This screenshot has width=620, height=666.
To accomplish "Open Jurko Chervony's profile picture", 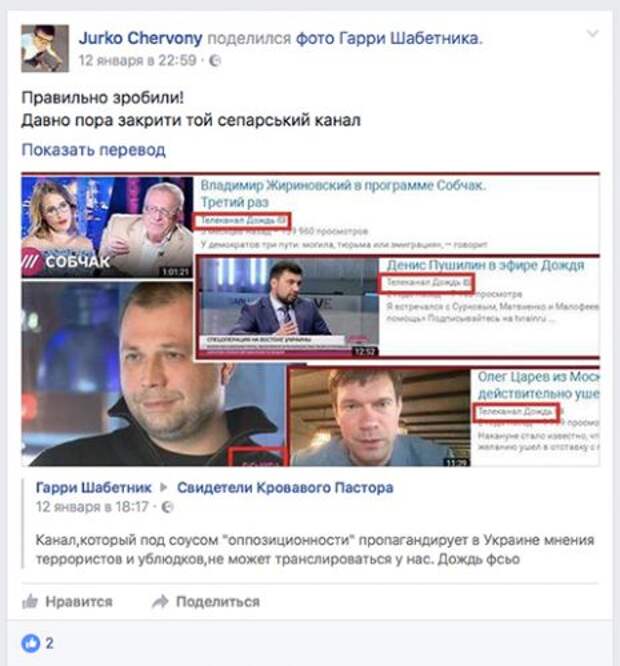I will [45, 48].
